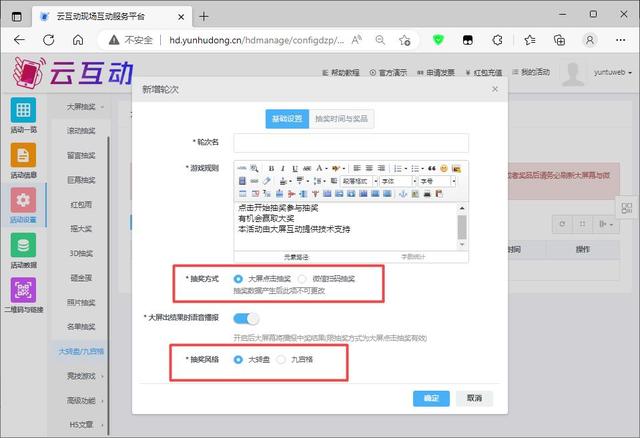
Task: Refresh the browser page
Action: (x=49, y=40)
